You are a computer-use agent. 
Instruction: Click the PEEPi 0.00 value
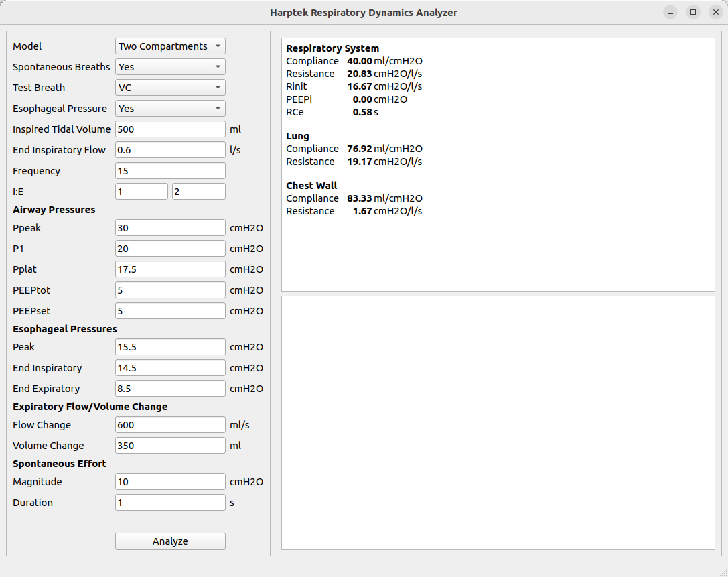[362, 99]
